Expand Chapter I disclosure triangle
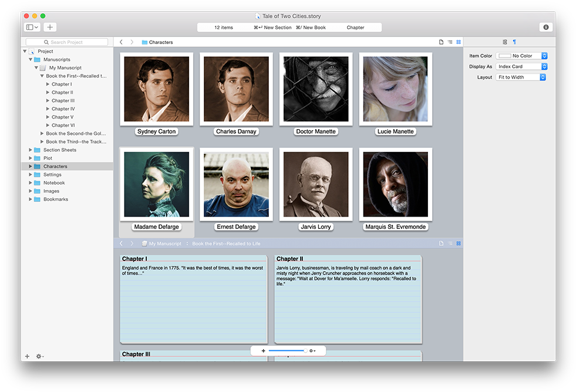Image resolution: width=576 pixels, height=392 pixels. (48, 84)
